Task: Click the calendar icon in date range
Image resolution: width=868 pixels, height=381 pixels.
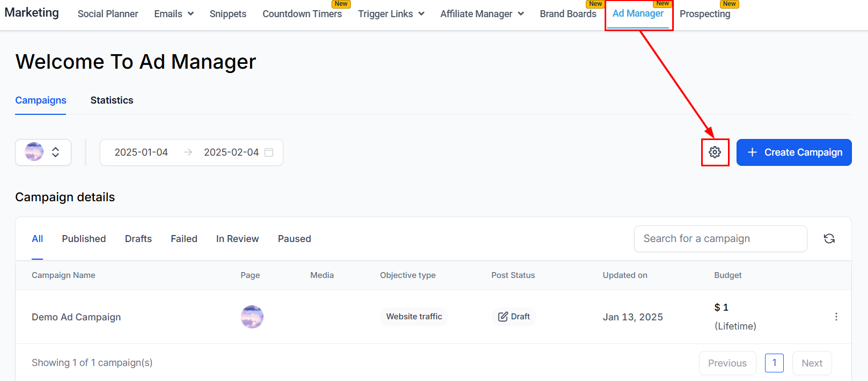Action: point(269,152)
